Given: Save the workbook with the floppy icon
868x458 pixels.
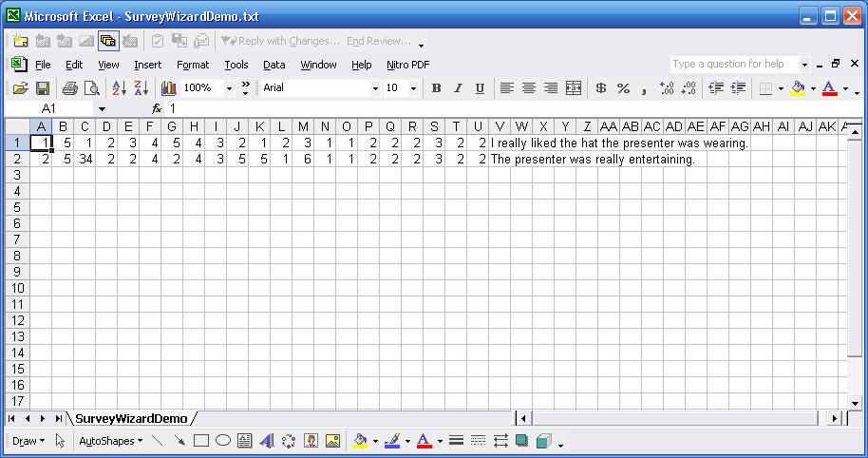Looking at the screenshot, I should click(x=43, y=88).
